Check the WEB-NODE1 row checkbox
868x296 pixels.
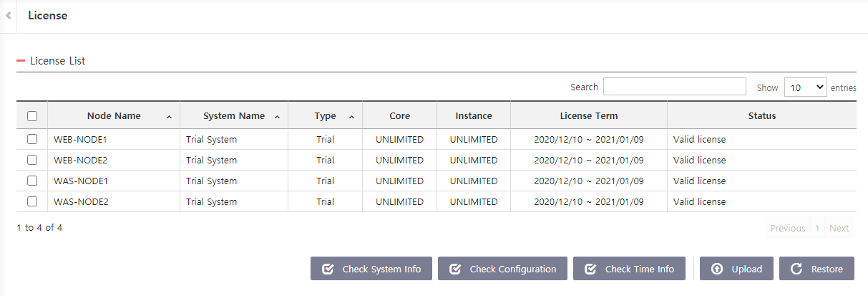32,139
